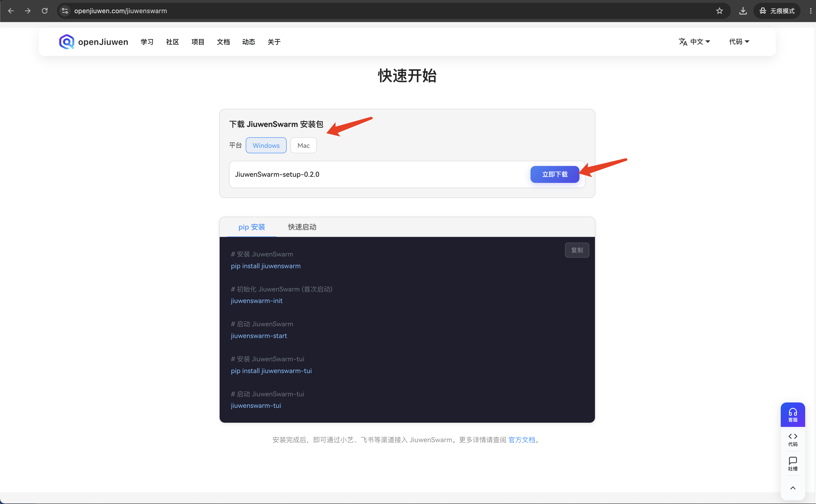Open the 关于 menu item
The image size is (816, 504).
(274, 42)
